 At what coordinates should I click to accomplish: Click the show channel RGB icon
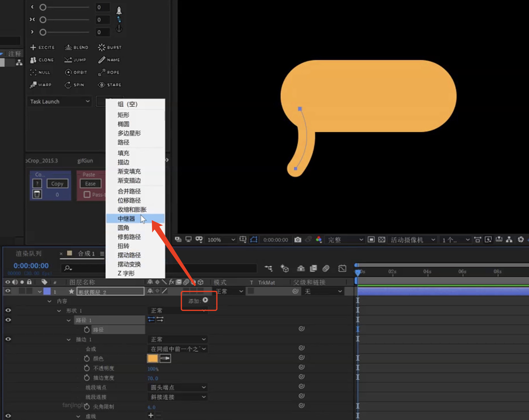pyautogui.click(x=319, y=239)
